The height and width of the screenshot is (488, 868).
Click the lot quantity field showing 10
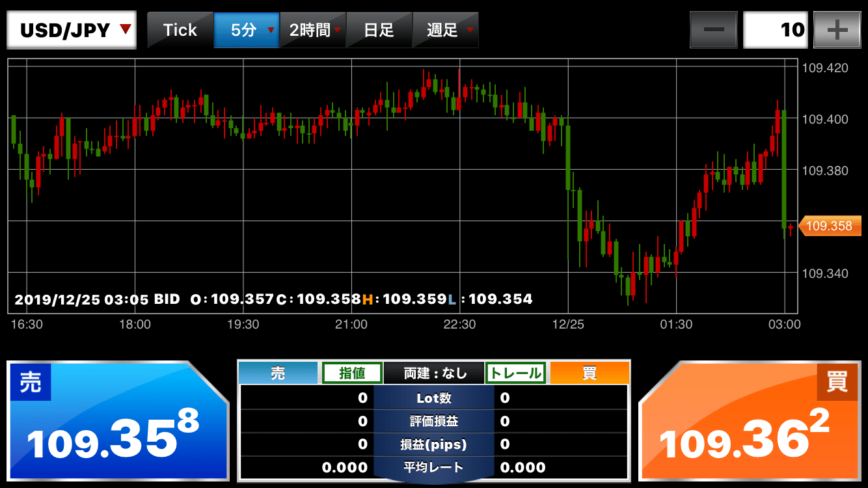pyautogui.click(x=776, y=30)
